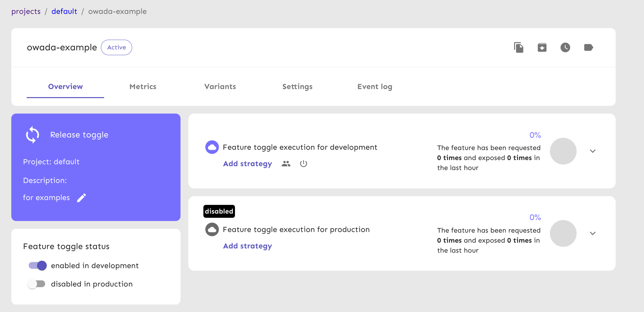This screenshot has height=312, width=644.
Task: Click the production environment cloud icon
Action: point(212,229)
